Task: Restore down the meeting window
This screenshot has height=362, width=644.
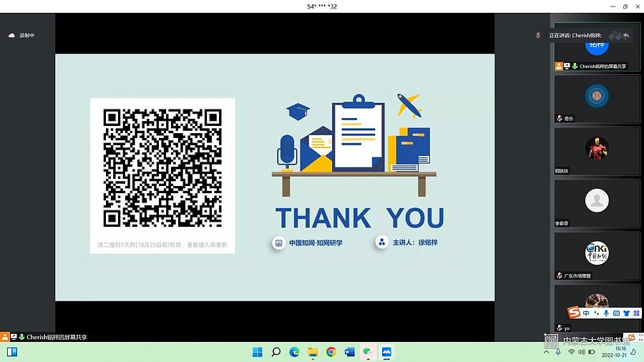Action: click(x=625, y=6)
